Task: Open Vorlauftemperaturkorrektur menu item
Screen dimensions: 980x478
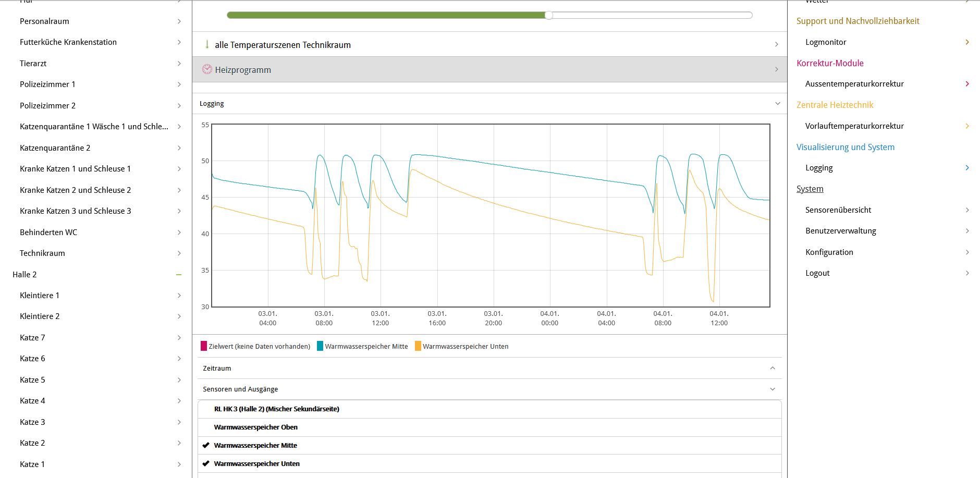Action: tap(854, 126)
